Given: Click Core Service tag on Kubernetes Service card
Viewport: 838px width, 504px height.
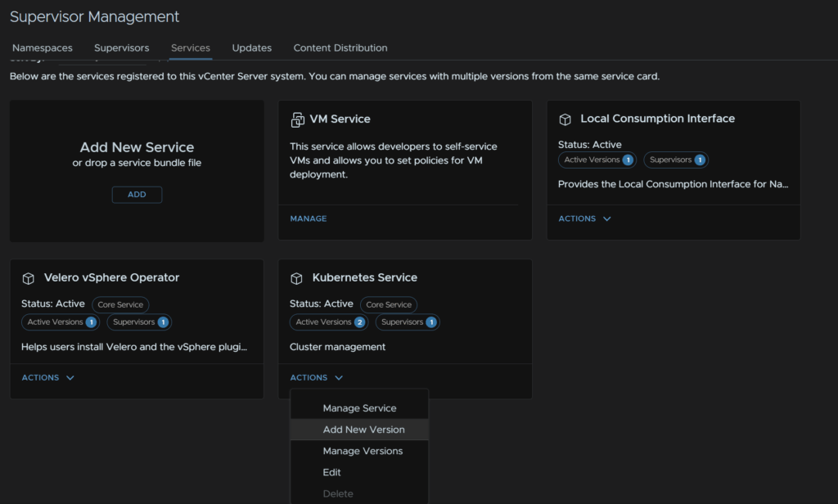Looking at the screenshot, I should 389,304.
